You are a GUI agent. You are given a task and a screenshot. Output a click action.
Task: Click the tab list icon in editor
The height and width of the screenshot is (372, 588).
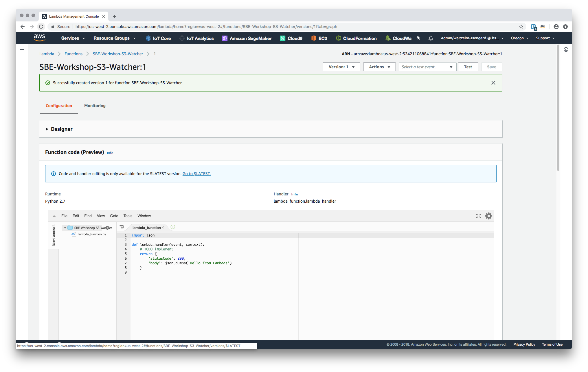[x=122, y=227]
